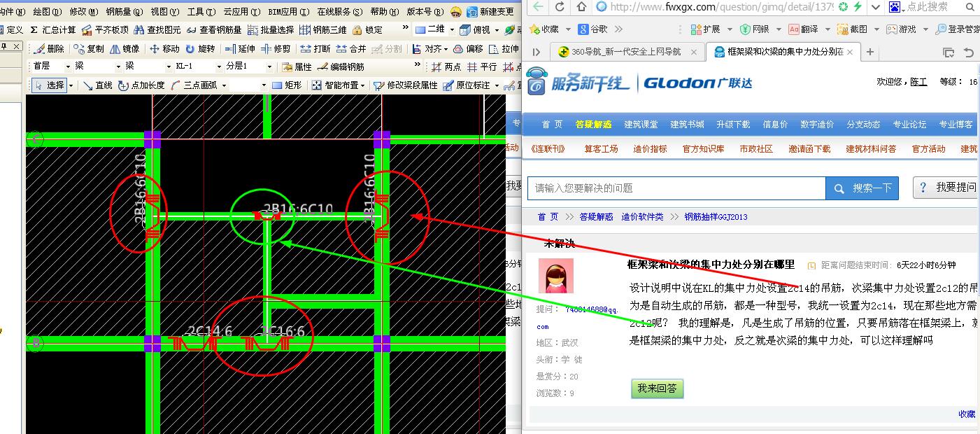Click 偏移 (offset) tool
The height and width of the screenshot is (434, 980).
click(468, 49)
